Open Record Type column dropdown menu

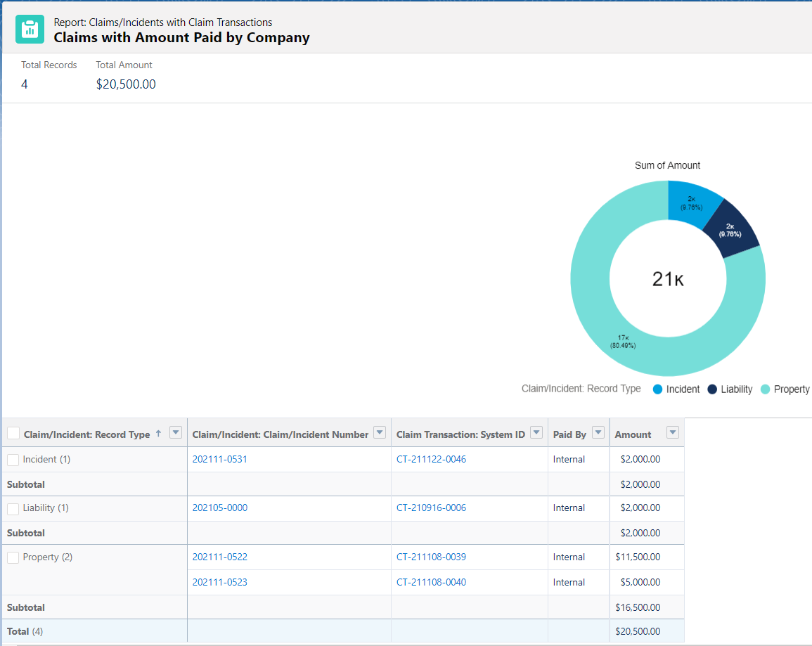pyautogui.click(x=176, y=433)
